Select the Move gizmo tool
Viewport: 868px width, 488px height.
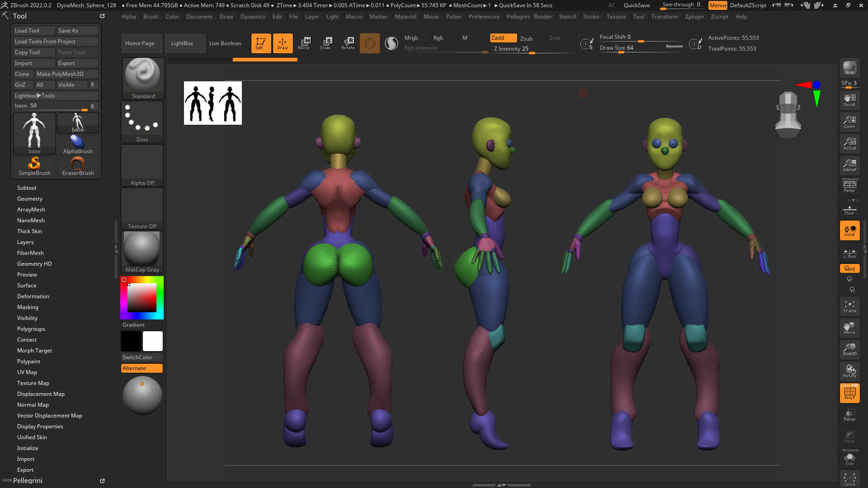[304, 43]
